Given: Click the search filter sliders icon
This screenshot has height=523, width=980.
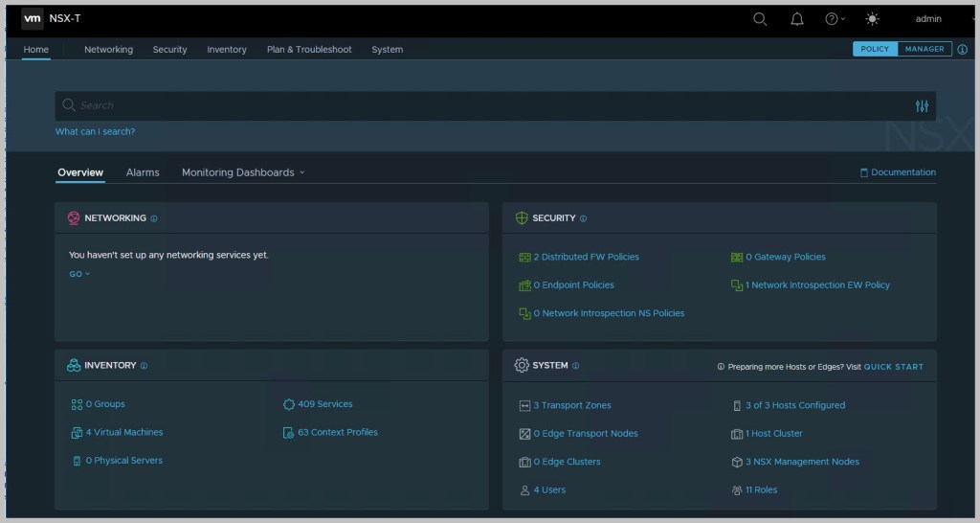Looking at the screenshot, I should coord(922,106).
